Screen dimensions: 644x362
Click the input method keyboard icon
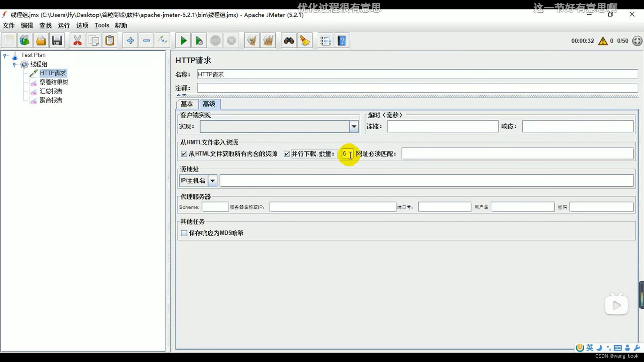[618, 348]
